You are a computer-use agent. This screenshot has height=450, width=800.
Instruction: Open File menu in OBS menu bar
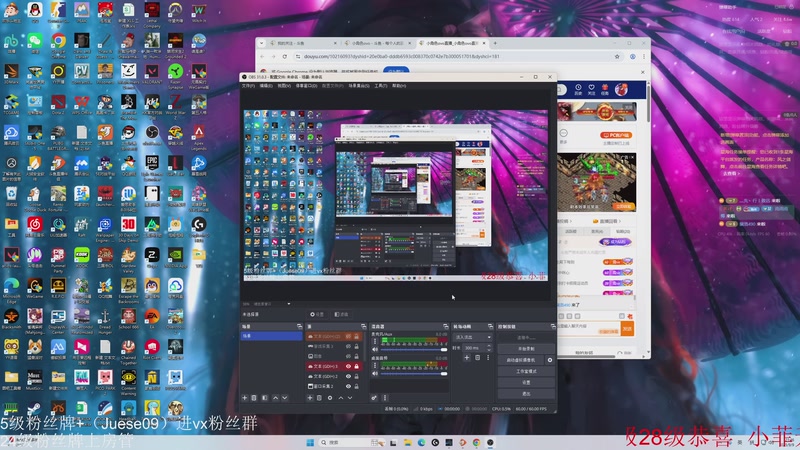pyautogui.click(x=248, y=86)
